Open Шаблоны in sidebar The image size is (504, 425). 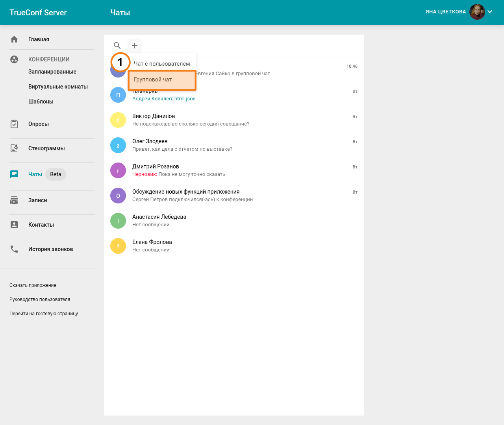coord(41,102)
